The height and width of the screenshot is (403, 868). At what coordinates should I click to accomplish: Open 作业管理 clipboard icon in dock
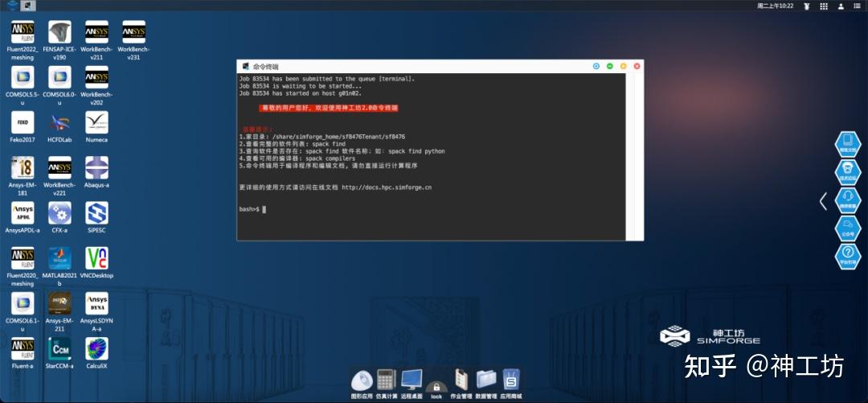[x=461, y=380]
